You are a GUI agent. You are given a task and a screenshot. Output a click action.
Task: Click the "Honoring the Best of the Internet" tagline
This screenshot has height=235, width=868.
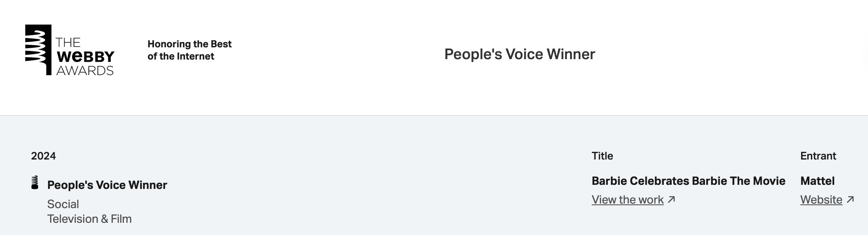[189, 50]
